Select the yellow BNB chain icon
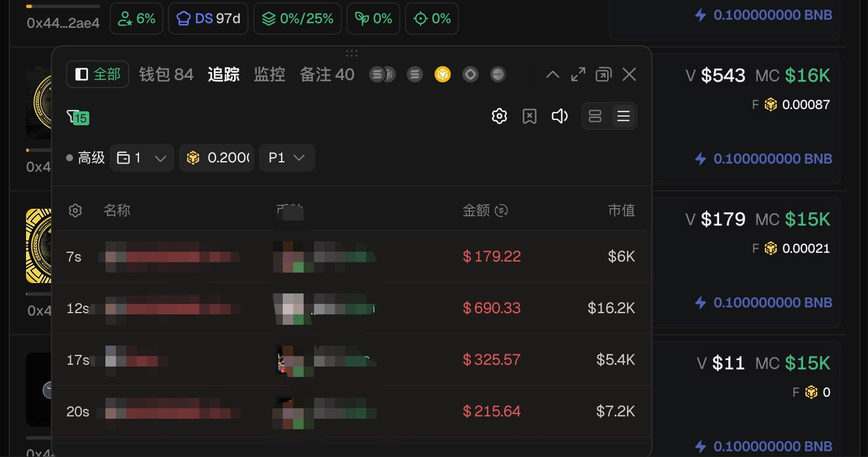868x457 pixels. [x=443, y=74]
